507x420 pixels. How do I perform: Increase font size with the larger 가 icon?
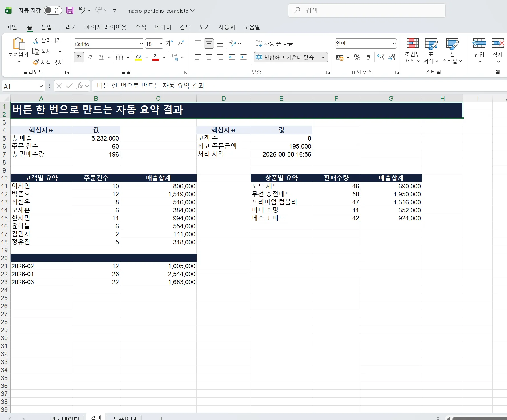[169, 43]
